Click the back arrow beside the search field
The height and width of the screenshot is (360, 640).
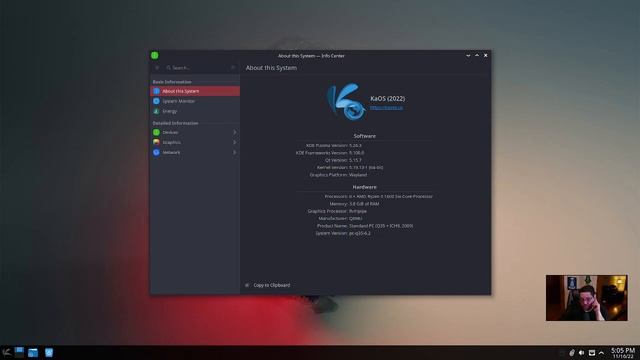157,68
